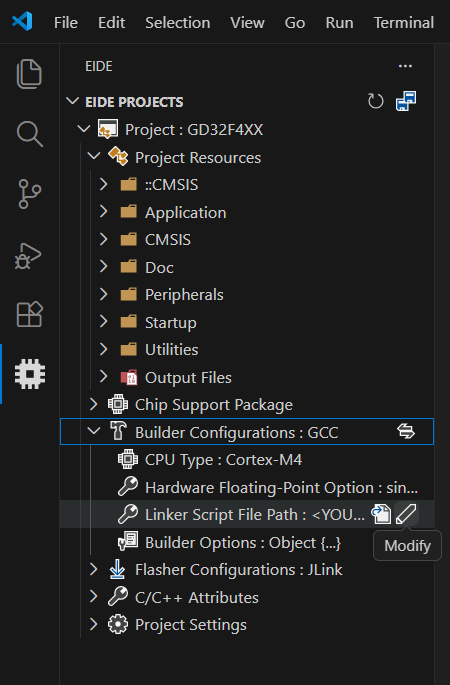Image resolution: width=450 pixels, height=685 pixels.
Task: Open the workspace icon next to refresh
Action: pyautogui.click(x=406, y=101)
